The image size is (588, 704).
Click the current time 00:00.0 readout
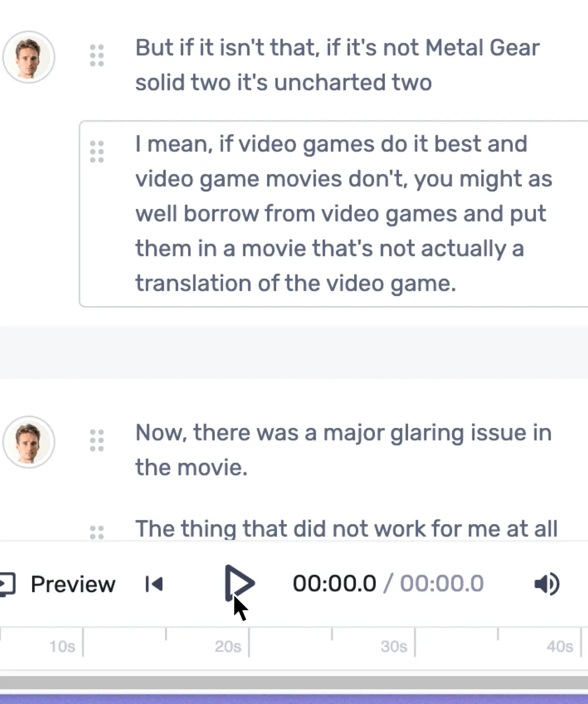pos(334,582)
